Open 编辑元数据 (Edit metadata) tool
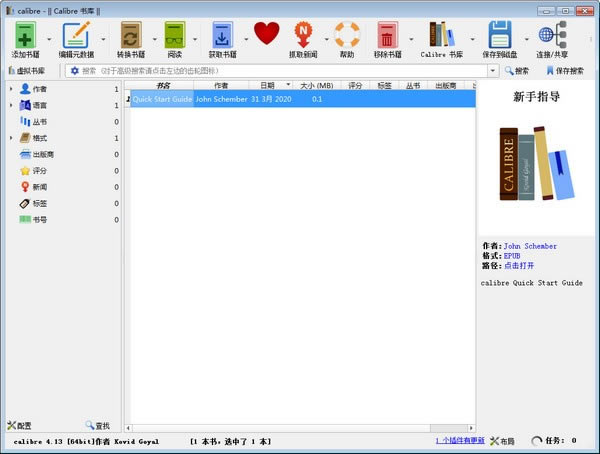This screenshot has height=454, width=600. pos(76,36)
